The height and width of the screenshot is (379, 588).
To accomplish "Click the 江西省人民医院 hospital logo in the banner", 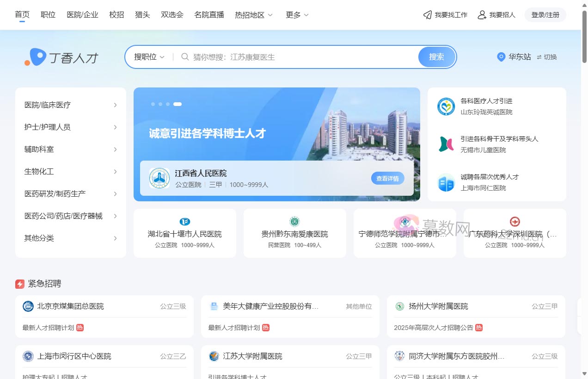I will tap(159, 178).
